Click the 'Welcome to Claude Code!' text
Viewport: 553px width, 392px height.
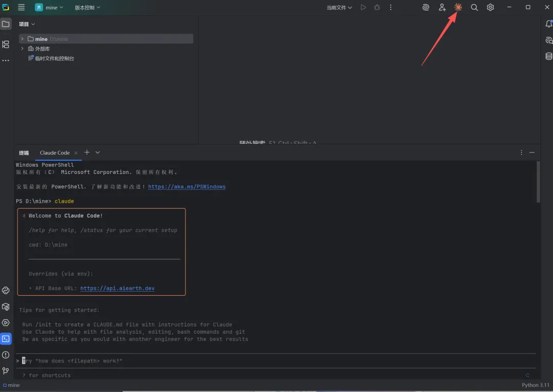(x=66, y=215)
